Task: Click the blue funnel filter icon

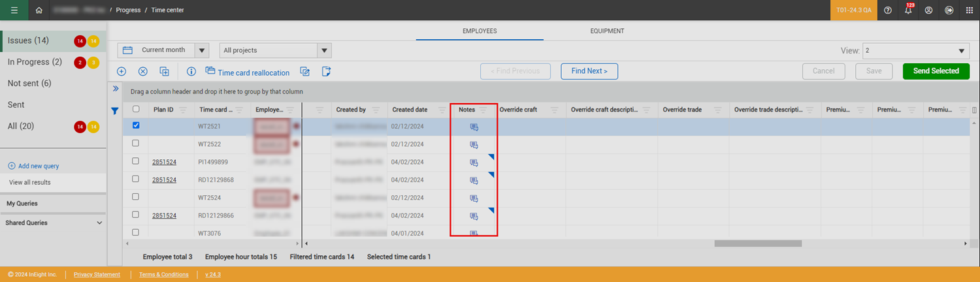Action: (115, 111)
